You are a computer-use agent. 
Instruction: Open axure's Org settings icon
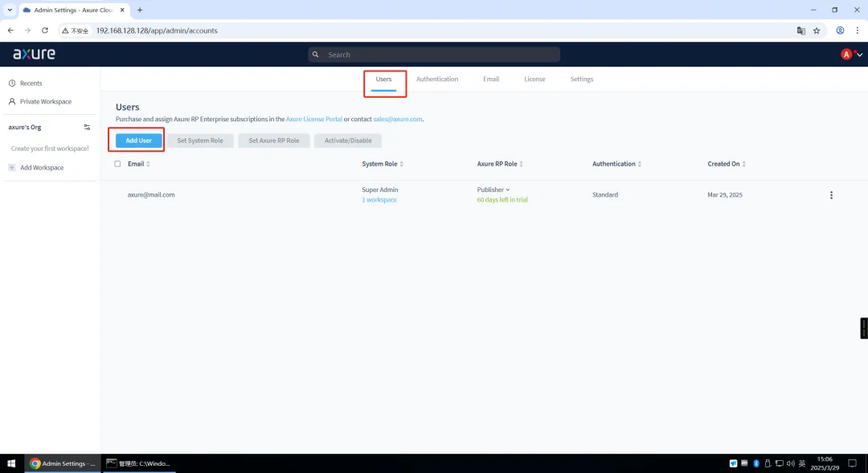[x=87, y=127]
